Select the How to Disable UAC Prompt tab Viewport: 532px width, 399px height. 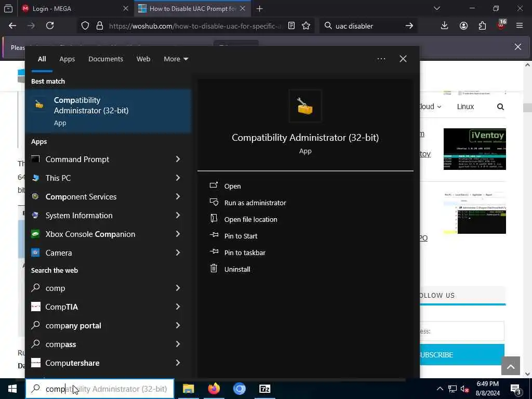tap(193, 8)
